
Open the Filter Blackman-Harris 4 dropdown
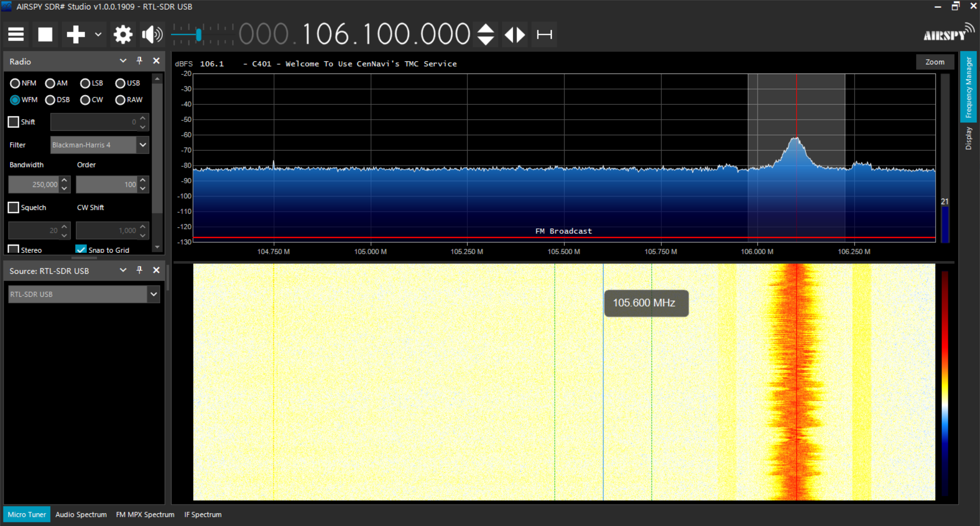tap(100, 145)
